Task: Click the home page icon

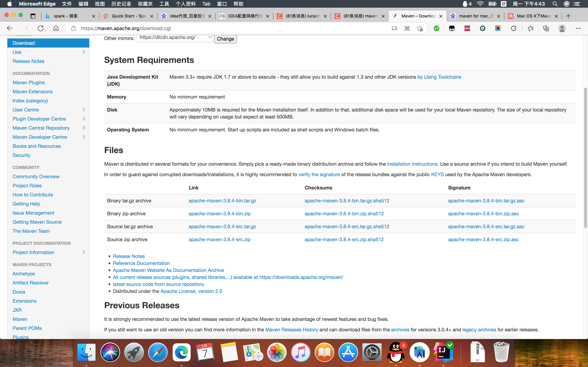Action: tap(56, 28)
